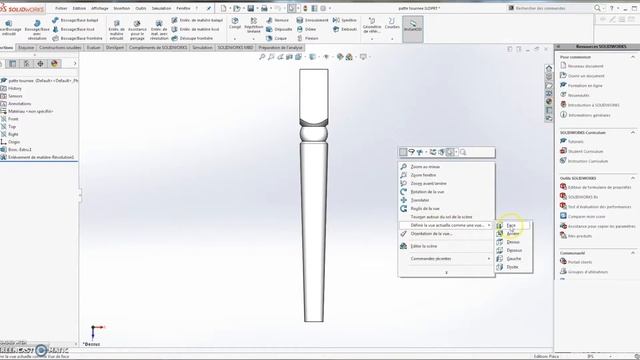The width and height of the screenshot is (640, 360).
Task: Click the Save icon in top toolbar
Action: (251, 8)
